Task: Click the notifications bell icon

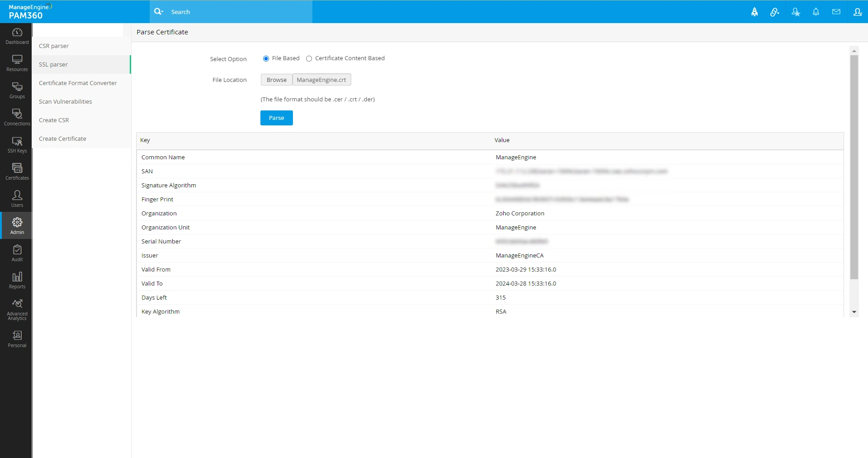Action: pos(816,12)
